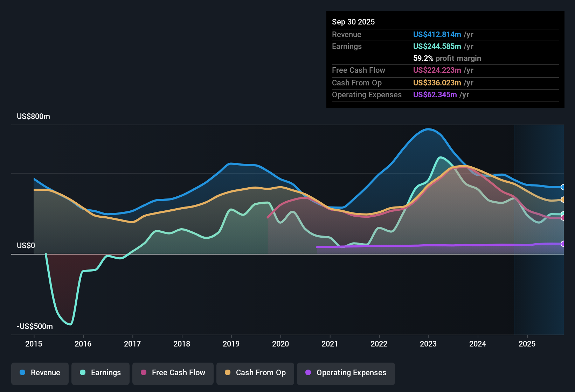Click the teal Earnings color swatch in the legend
Image resolution: width=575 pixels, height=392 pixels.
click(x=83, y=373)
